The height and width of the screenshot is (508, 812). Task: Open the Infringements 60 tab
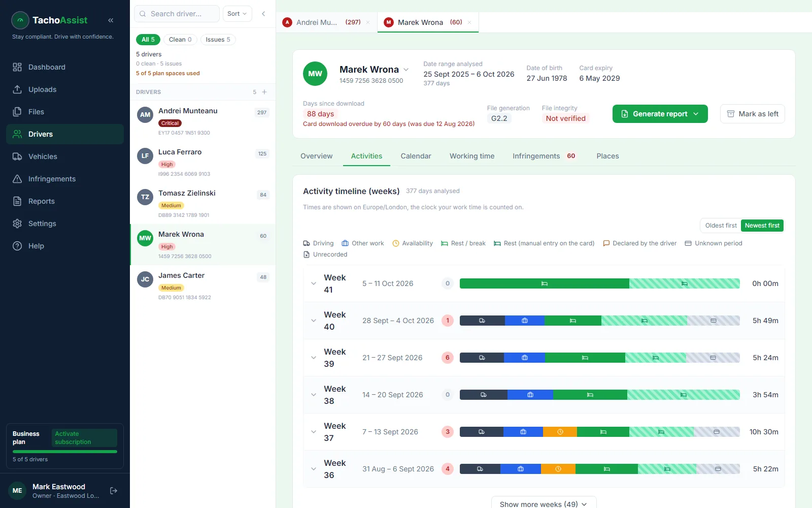544,156
